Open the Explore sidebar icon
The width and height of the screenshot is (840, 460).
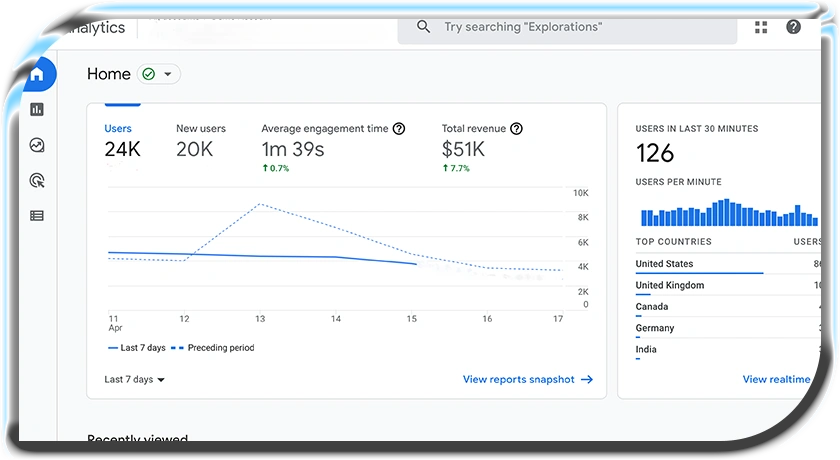37,145
